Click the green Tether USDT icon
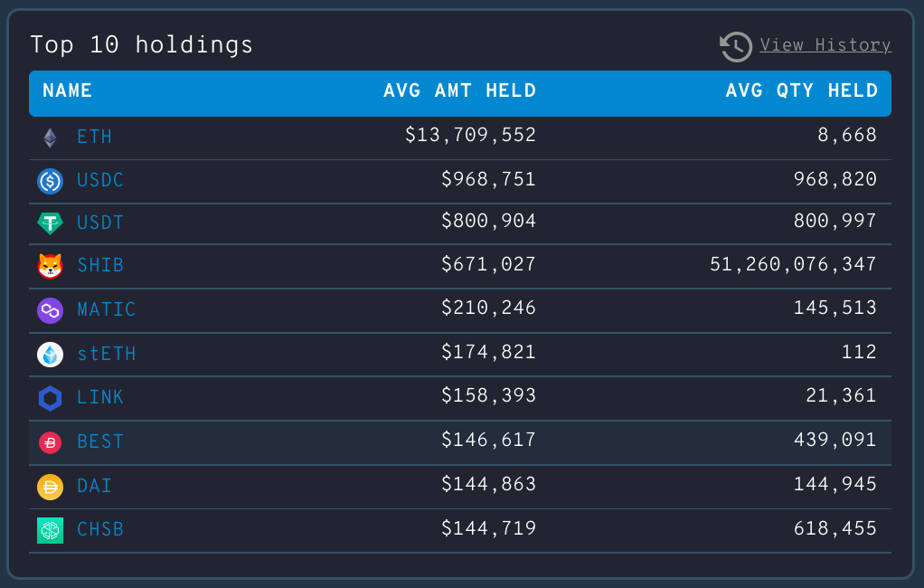Screen dimensions: 924x588 click(x=50, y=223)
